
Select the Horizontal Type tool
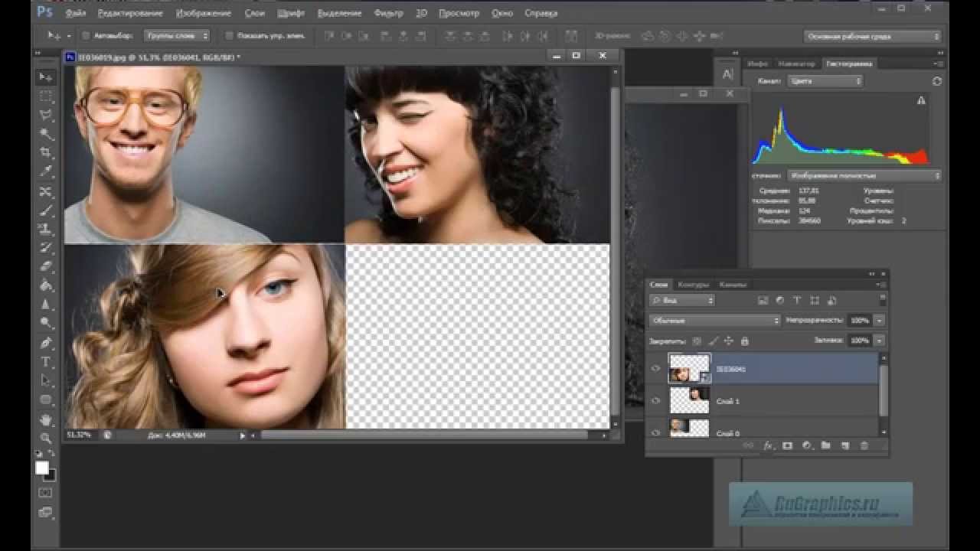(46, 362)
